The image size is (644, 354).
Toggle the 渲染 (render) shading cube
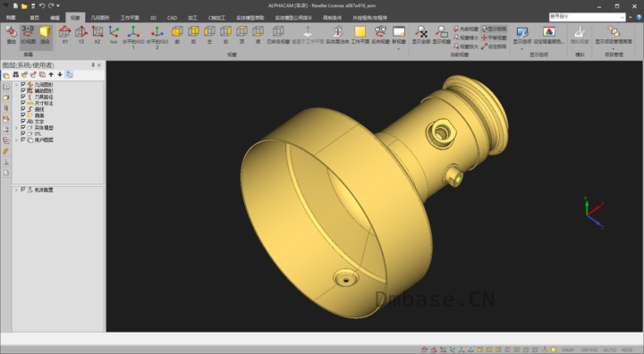45,35
